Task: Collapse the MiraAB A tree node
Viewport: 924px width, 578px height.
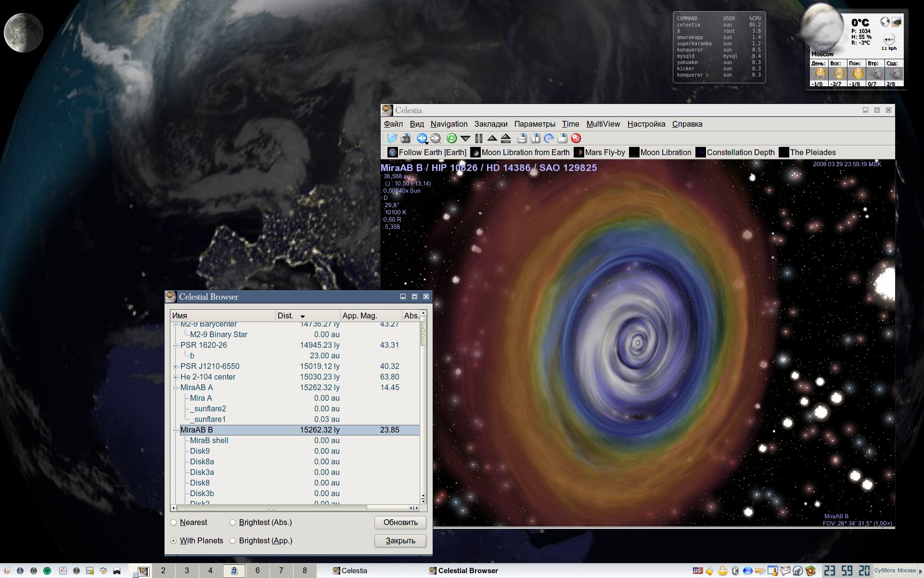Action: [x=176, y=388]
